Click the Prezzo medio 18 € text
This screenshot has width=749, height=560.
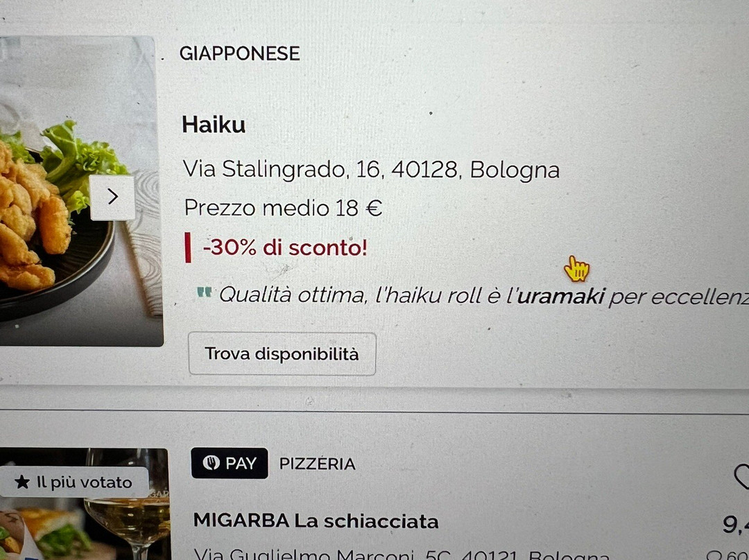283,208
